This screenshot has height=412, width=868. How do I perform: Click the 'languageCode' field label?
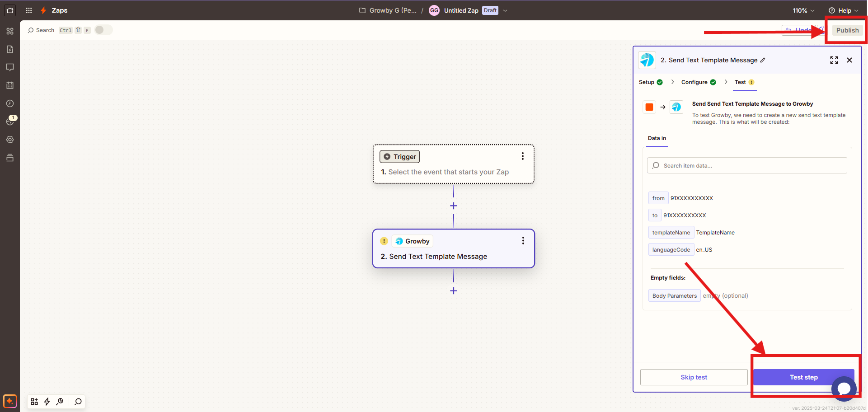click(x=671, y=249)
